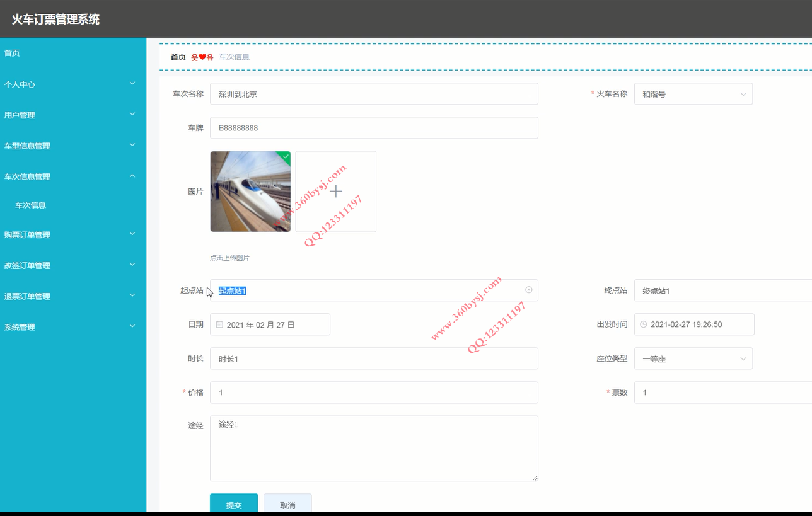This screenshot has width=812, height=516.
Task: Click the 日期 date field
Action: point(270,324)
